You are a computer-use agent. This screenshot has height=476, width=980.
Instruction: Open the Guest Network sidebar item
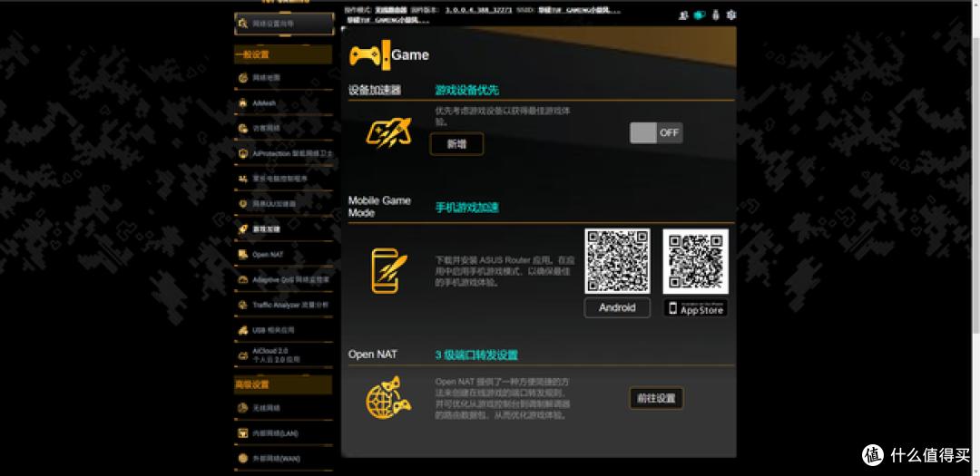pos(284,128)
